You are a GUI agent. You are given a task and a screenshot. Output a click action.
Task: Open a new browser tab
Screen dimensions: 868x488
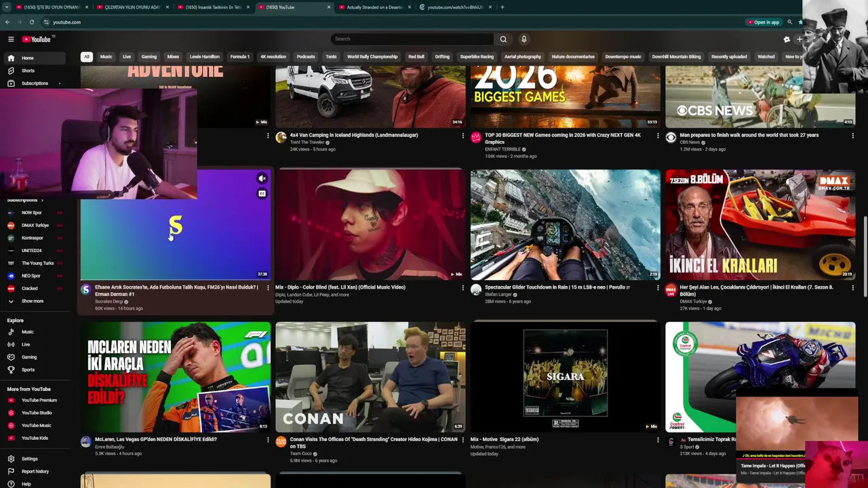(502, 7)
